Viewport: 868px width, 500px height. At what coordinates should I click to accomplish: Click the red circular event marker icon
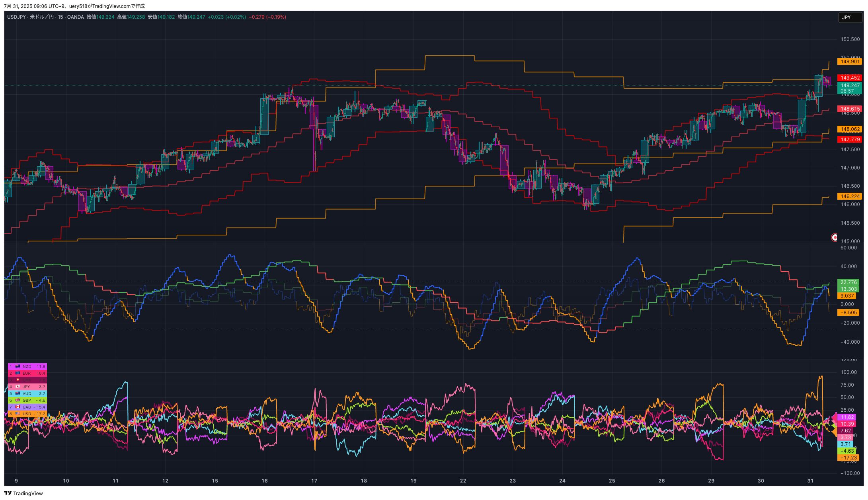(x=835, y=237)
